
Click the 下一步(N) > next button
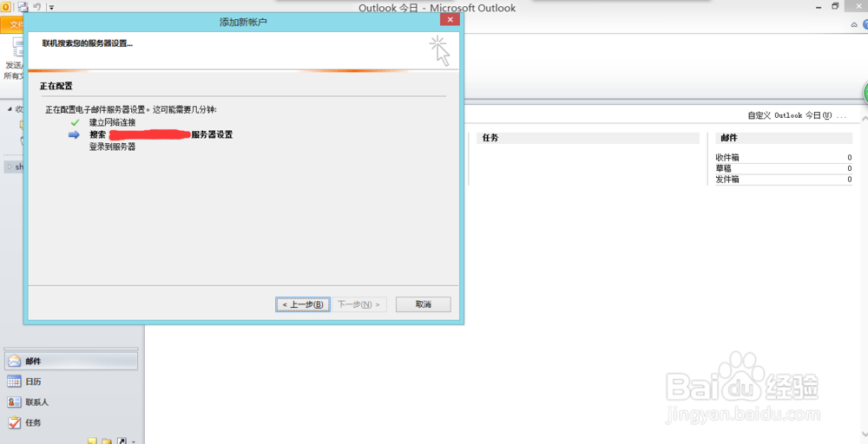[359, 304]
